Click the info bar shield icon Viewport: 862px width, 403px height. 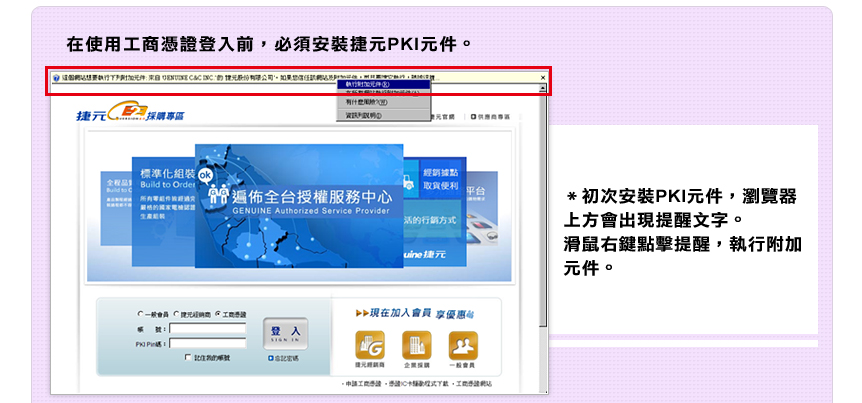tap(57, 78)
